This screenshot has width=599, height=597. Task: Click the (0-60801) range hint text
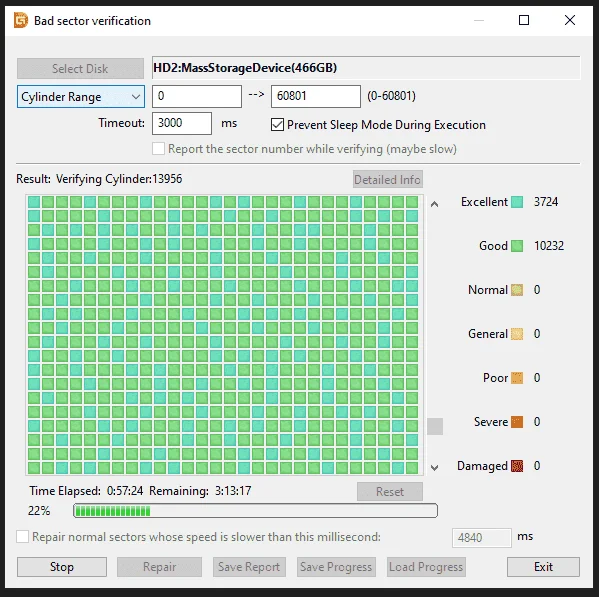391,96
